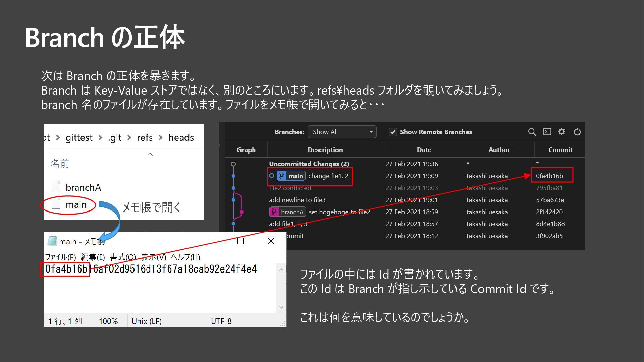Select the main file icon in Explorer
Image resolution: width=644 pixels, height=362 pixels.
pos(56,204)
